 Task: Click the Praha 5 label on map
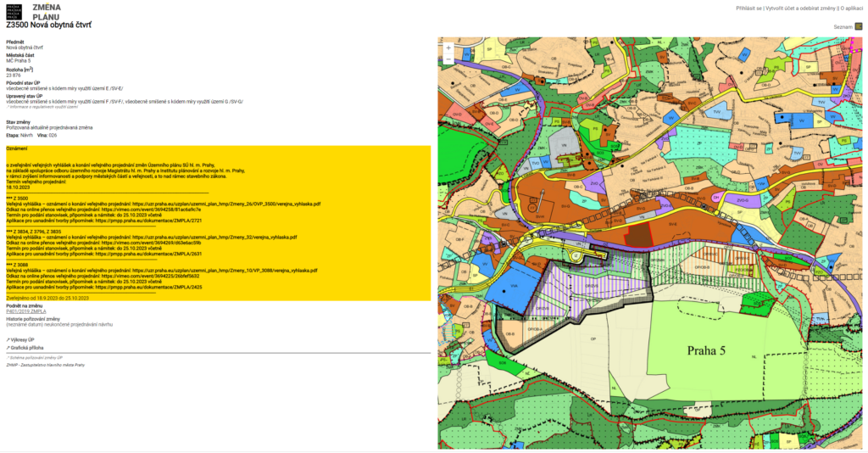coord(707,350)
